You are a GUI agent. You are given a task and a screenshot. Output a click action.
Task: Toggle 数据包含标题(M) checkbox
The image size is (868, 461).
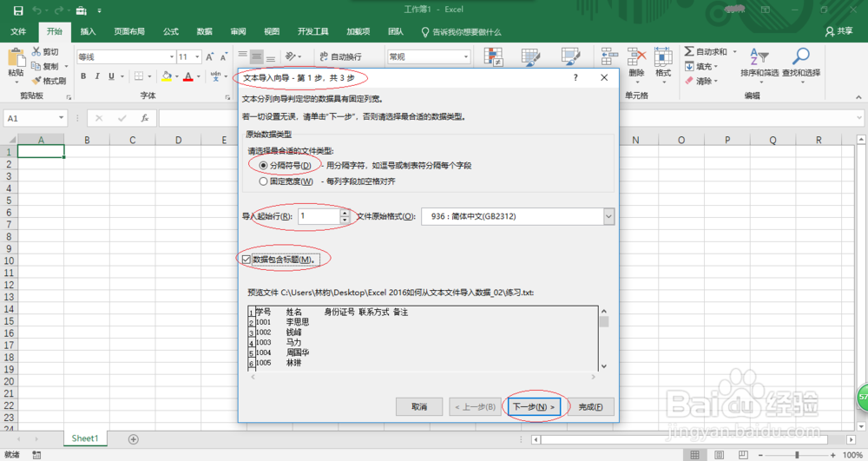[x=247, y=260]
